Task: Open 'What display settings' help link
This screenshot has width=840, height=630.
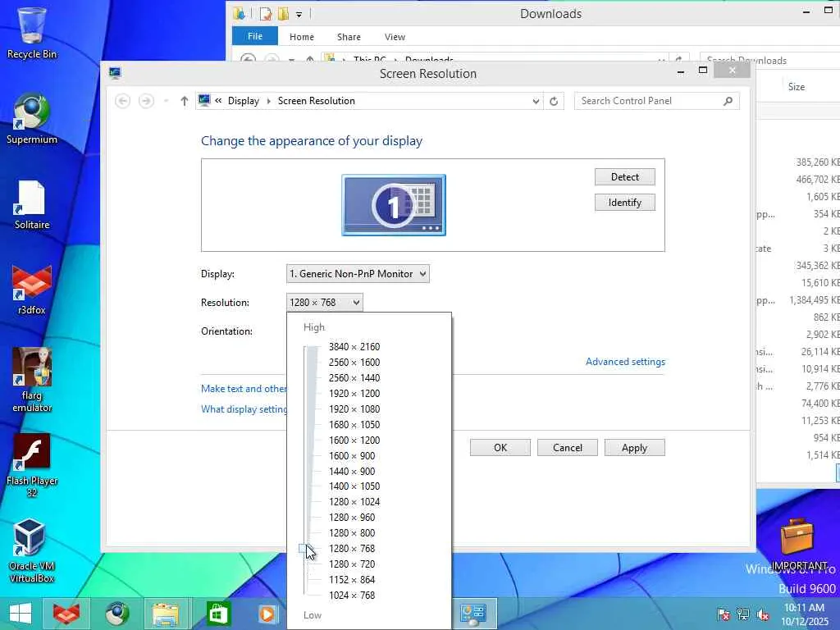Action: click(244, 409)
